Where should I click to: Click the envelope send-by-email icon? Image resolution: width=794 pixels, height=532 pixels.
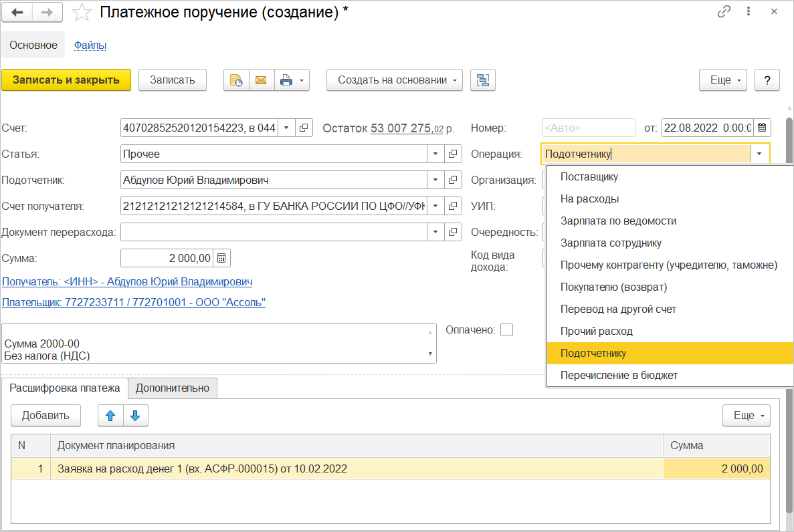261,80
